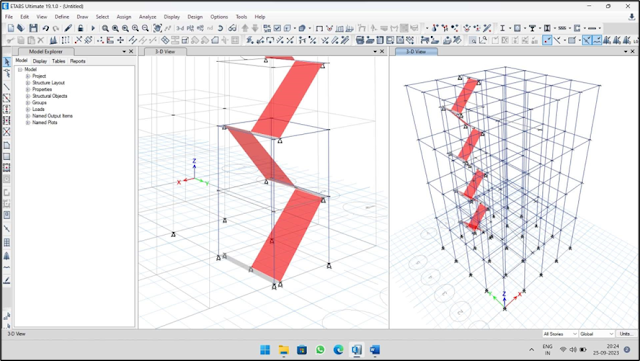
Task: Switch to Display tab in Model Explorer
Action: [40, 61]
